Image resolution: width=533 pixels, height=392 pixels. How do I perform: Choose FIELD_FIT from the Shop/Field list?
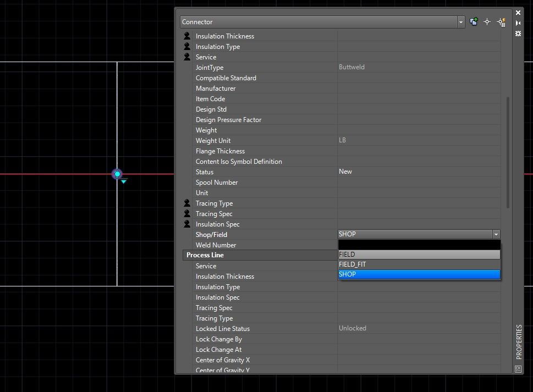click(x=419, y=264)
